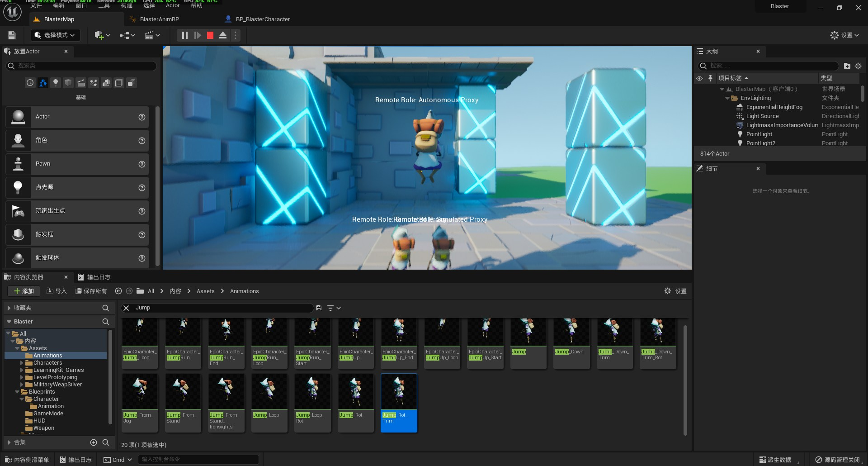Open content browser 设置 gear
The width and height of the screenshot is (868, 466).
[675, 291]
